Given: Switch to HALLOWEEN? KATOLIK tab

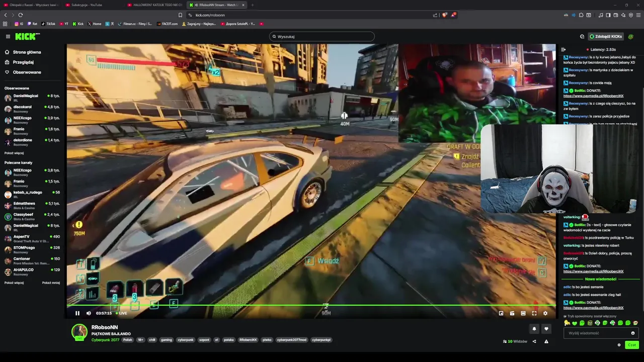Looking at the screenshot, I should (x=155, y=5).
